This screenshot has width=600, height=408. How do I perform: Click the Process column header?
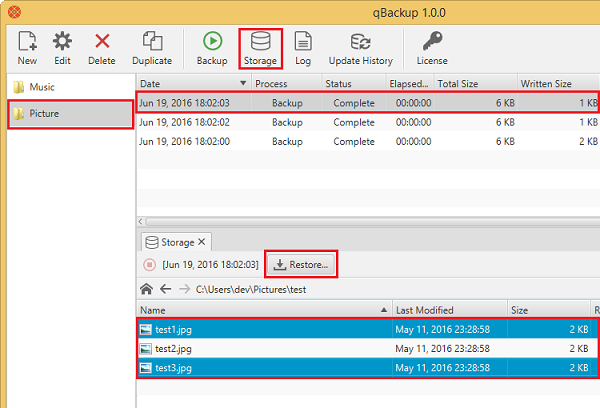click(x=286, y=83)
